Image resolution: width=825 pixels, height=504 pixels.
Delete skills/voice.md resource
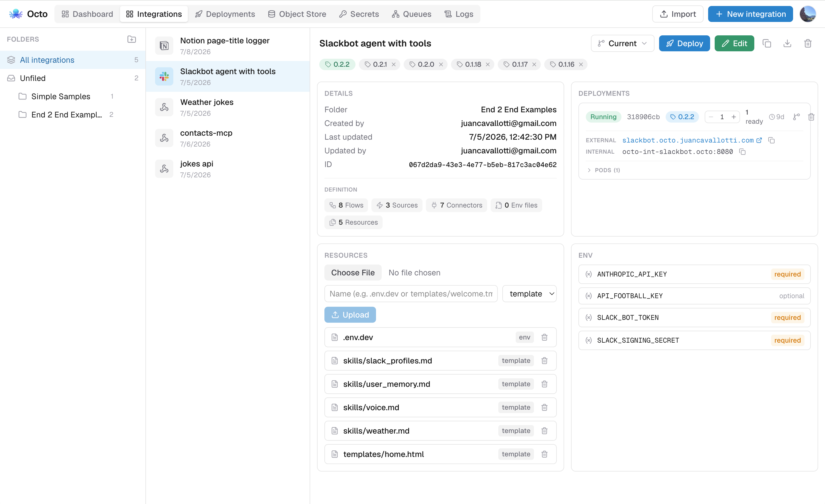click(544, 408)
